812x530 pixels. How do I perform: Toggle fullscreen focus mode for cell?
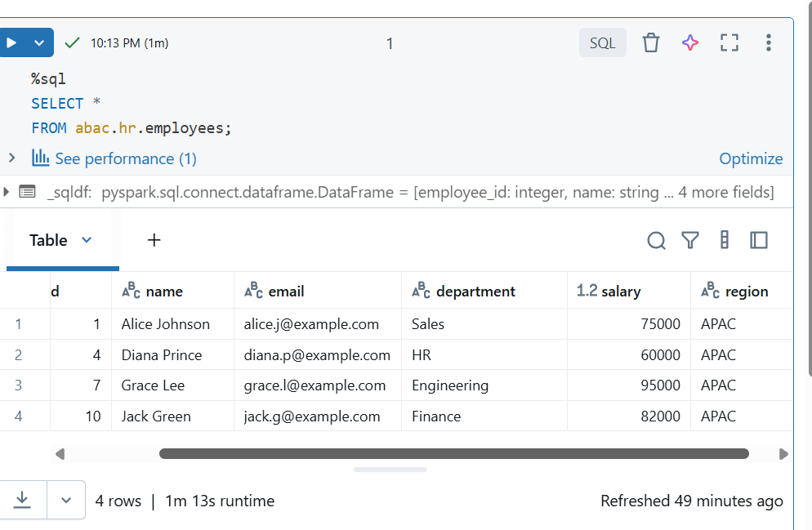click(x=729, y=43)
